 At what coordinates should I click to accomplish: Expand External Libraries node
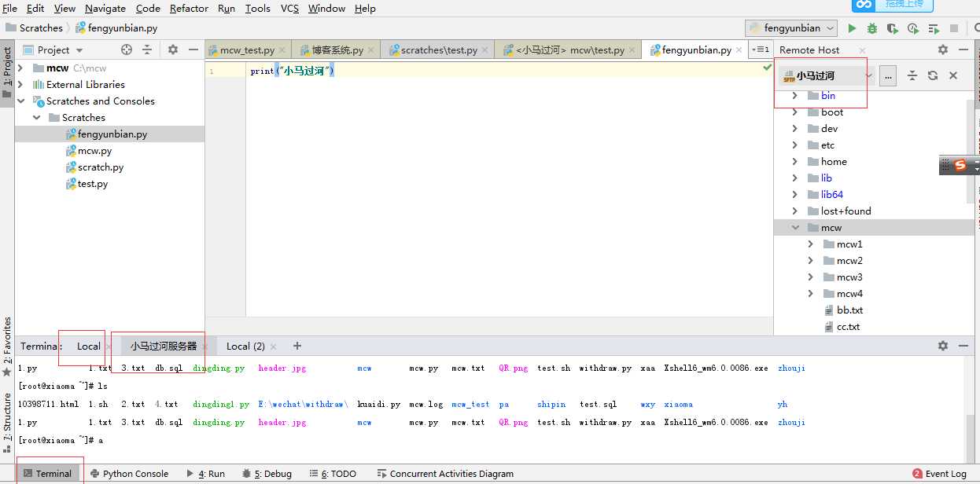(x=21, y=85)
